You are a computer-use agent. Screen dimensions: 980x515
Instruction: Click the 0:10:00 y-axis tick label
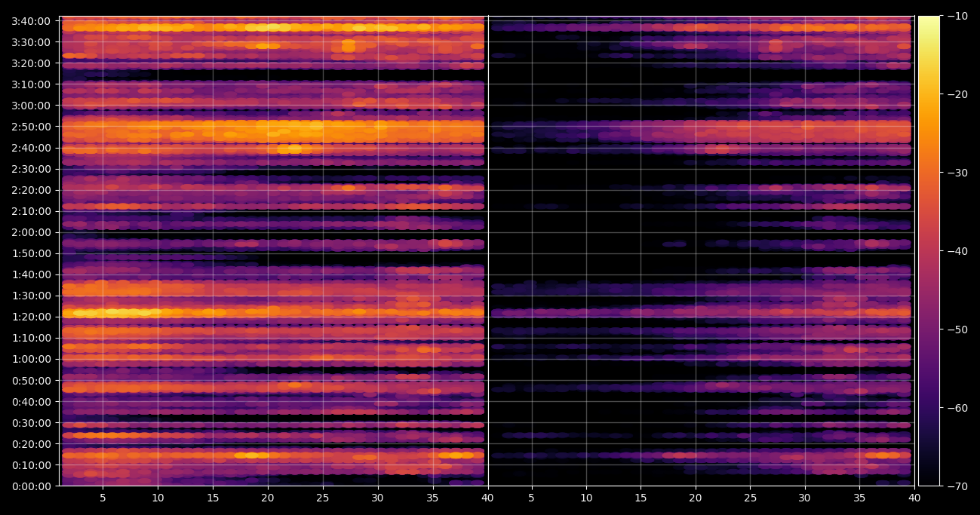[x=31, y=464]
